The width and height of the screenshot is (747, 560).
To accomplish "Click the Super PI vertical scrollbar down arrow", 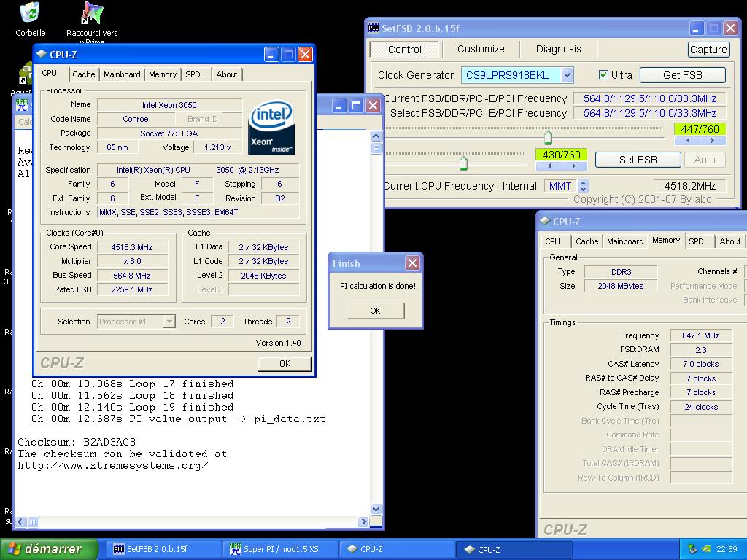I will tap(376, 509).
